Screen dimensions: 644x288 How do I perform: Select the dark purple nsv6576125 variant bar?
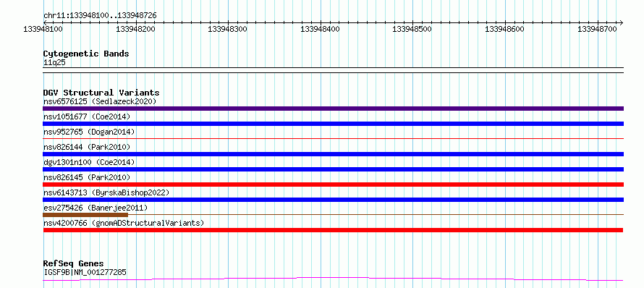pyautogui.click(x=333, y=109)
